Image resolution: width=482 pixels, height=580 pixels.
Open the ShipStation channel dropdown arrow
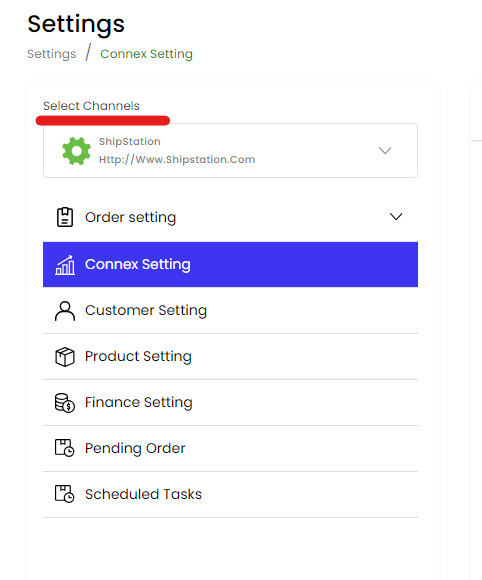(x=385, y=151)
